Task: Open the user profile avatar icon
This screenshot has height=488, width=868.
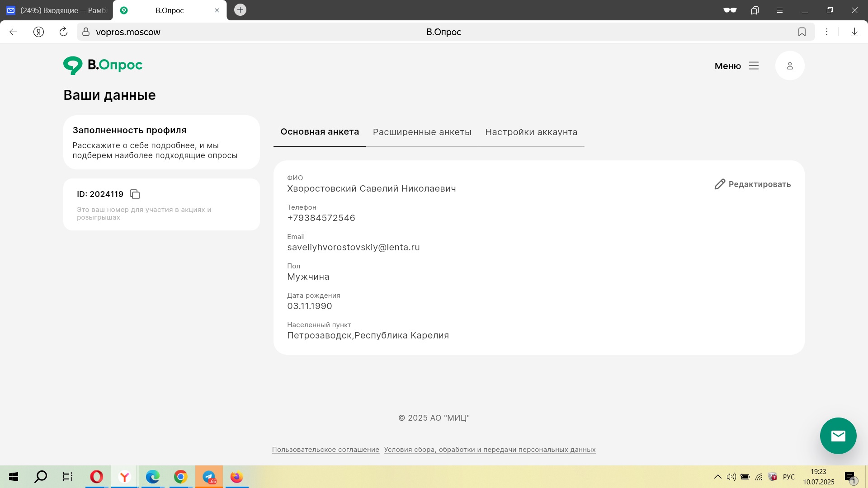Action: [789, 66]
